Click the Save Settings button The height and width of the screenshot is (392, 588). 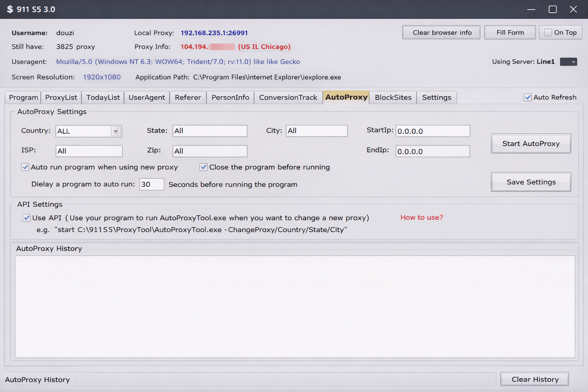coord(531,182)
